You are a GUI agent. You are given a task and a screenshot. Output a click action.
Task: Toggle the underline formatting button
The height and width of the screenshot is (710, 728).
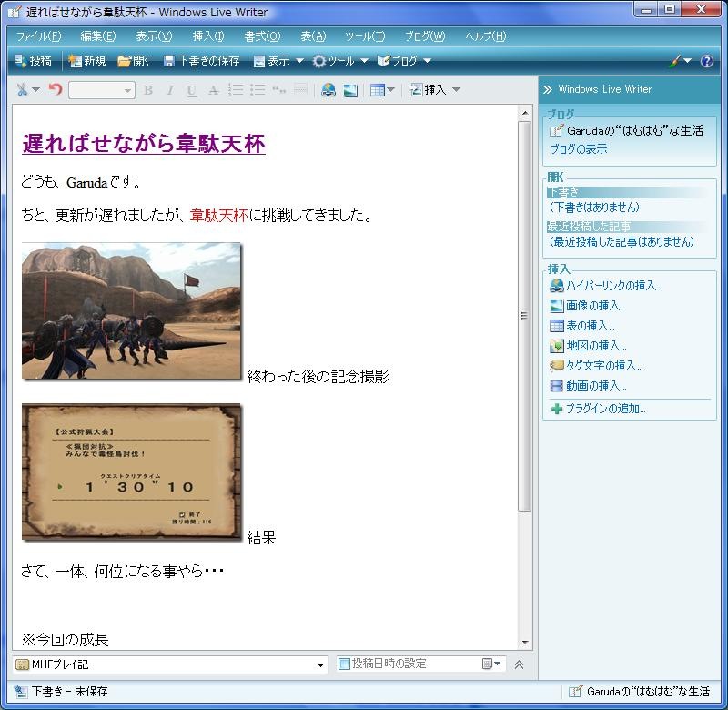tap(191, 89)
